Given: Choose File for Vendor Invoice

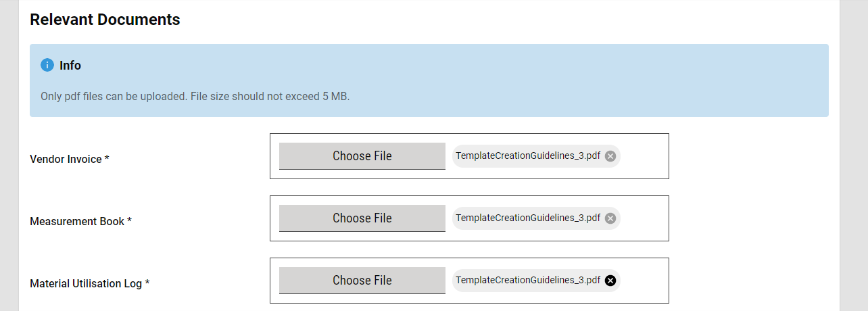Looking at the screenshot, I should point(362,156).
